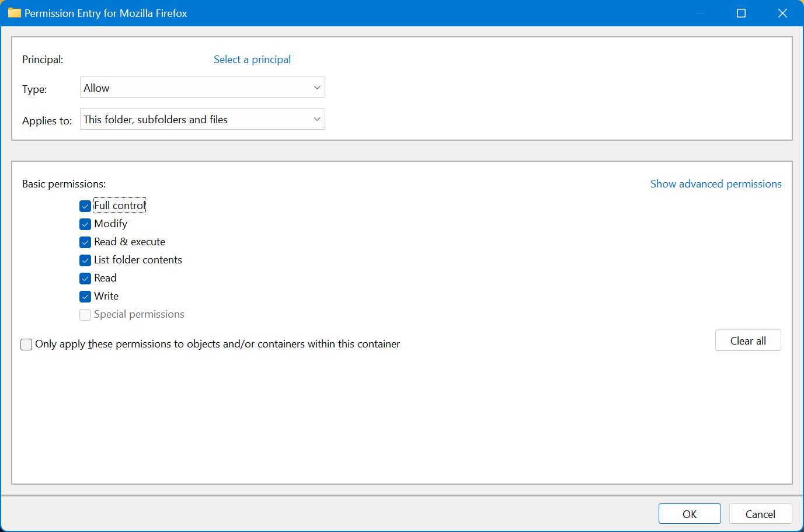The height and width of the screenshot is (532, 804).
Task: Toggle the Read permission checkbox
Action: coord(85,279)
